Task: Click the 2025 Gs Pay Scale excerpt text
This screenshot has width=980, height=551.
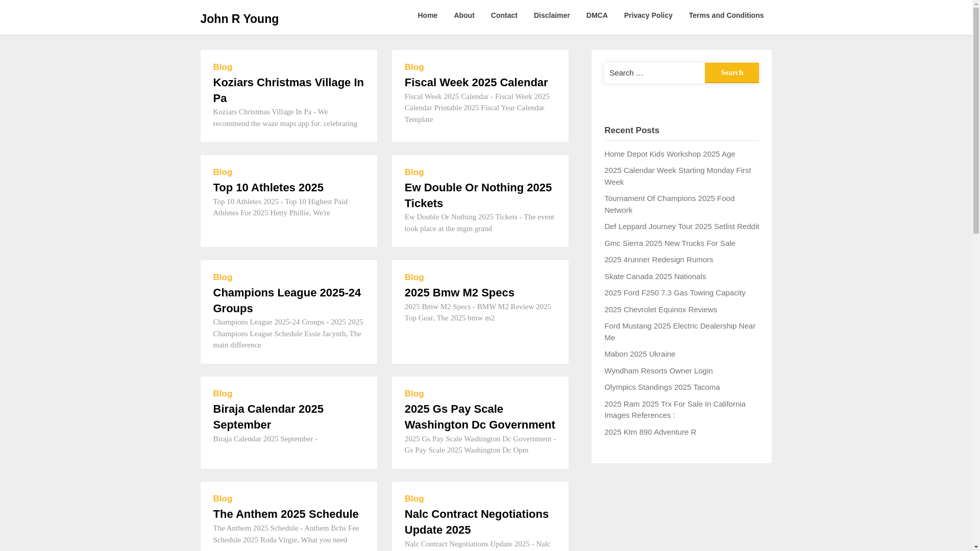Action: click(x=480, y=444)
